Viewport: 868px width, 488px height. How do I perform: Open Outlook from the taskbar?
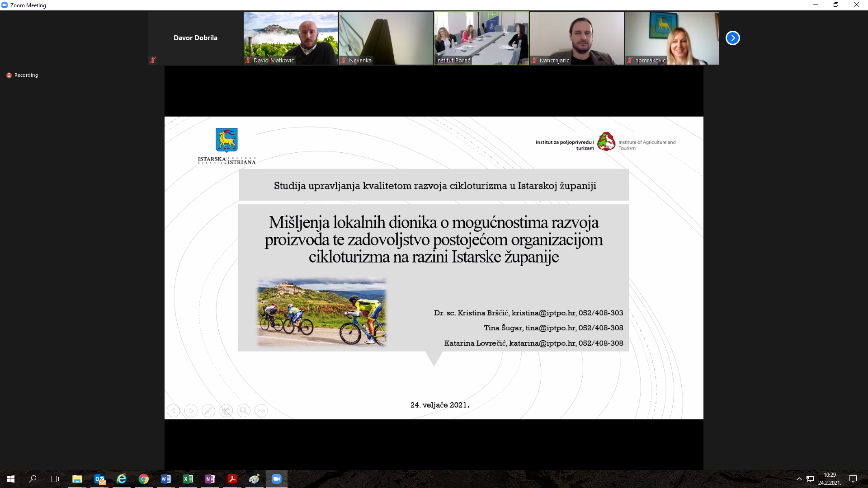point(99,479)
